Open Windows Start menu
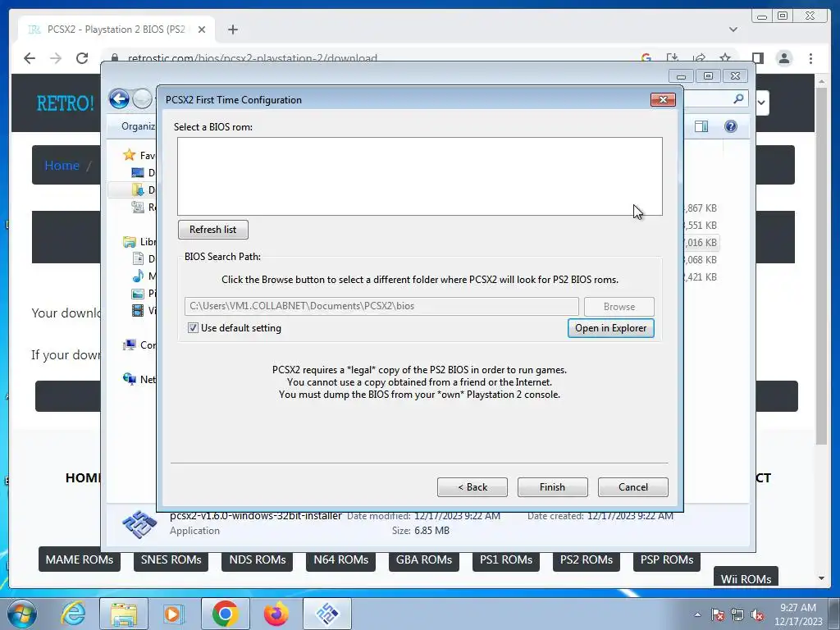The width and height of the screenshot is (840, 630). [x=22, y=614]
